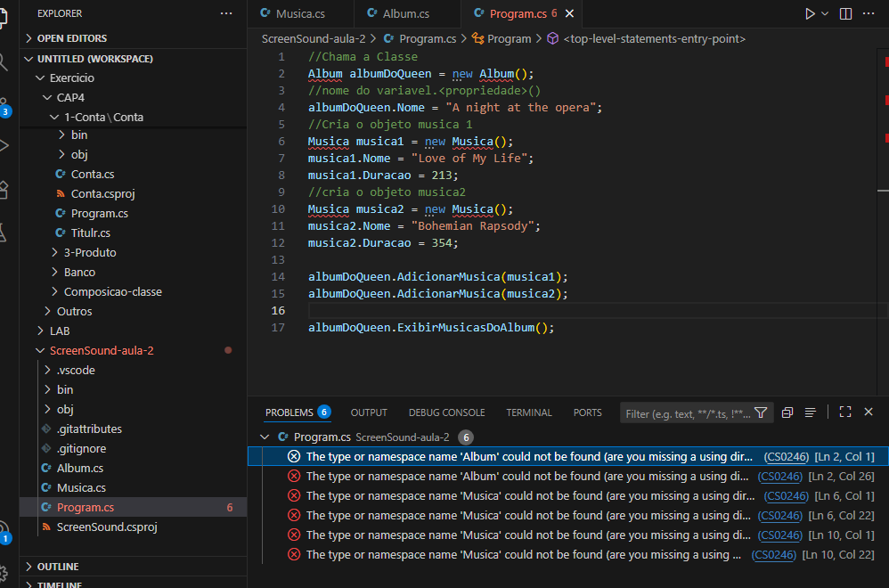The image size is (889, 588).
Task: Close the Program.cs editor tab
Action: click(569, 14)
